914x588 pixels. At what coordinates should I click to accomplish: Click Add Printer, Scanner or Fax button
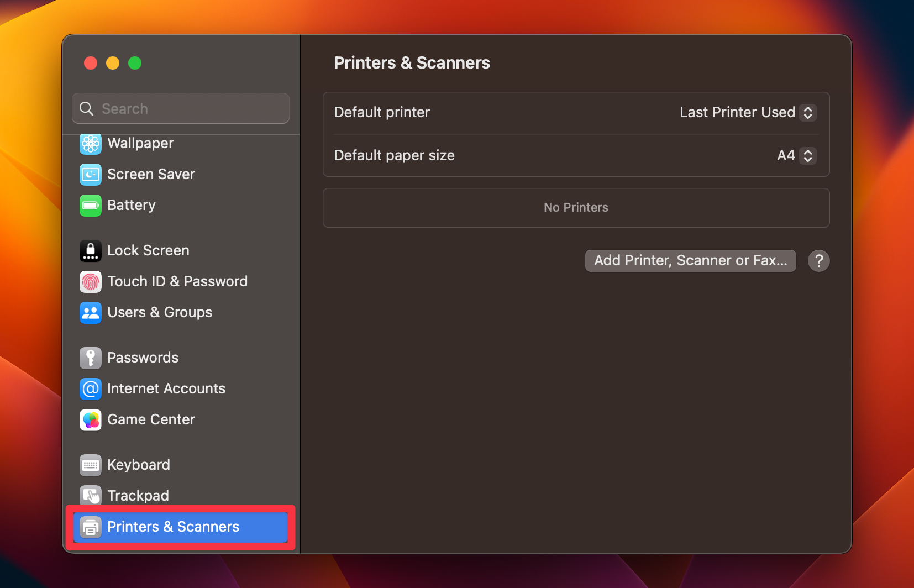[x=690, y=260]
